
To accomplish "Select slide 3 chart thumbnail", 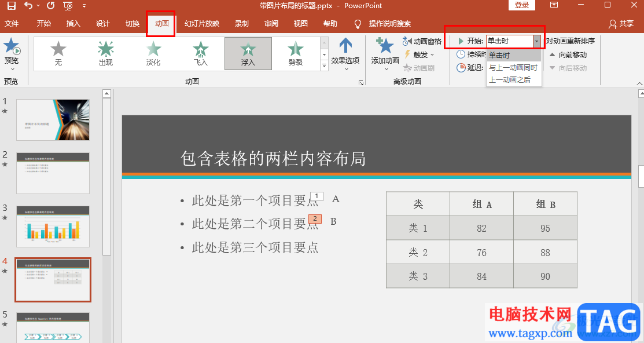I will (x=53, y=227).
